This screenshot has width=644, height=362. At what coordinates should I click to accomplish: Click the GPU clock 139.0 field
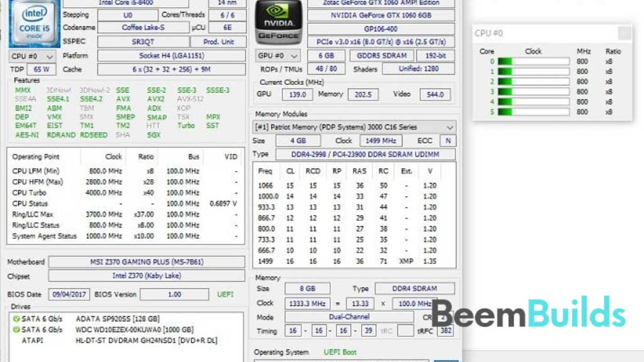[297, 94]
